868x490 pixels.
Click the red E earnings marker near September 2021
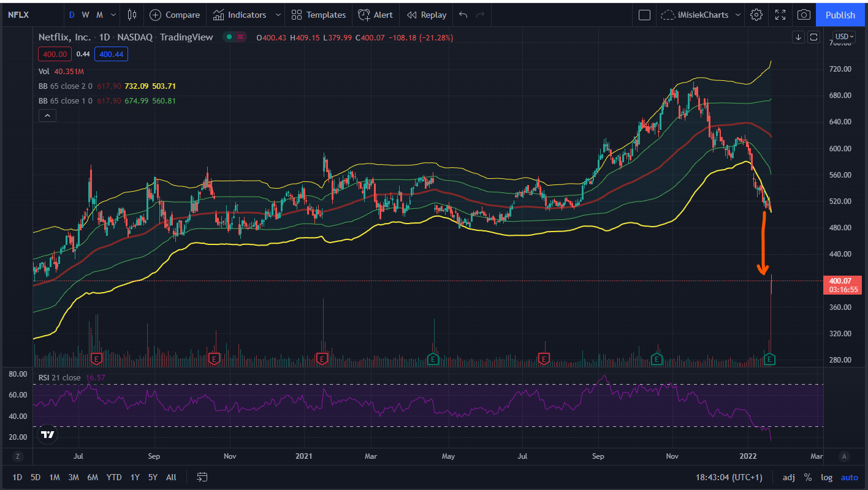(x=543, y=358)
